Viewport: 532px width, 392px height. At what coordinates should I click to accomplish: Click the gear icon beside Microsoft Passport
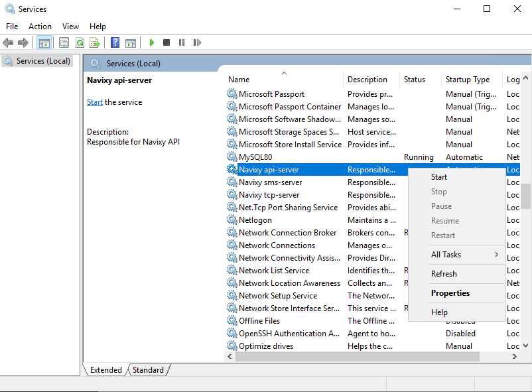[232, 94]
